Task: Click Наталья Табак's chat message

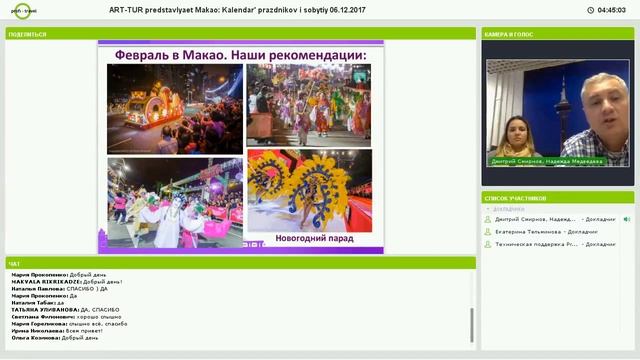Action: coord(38,303)
